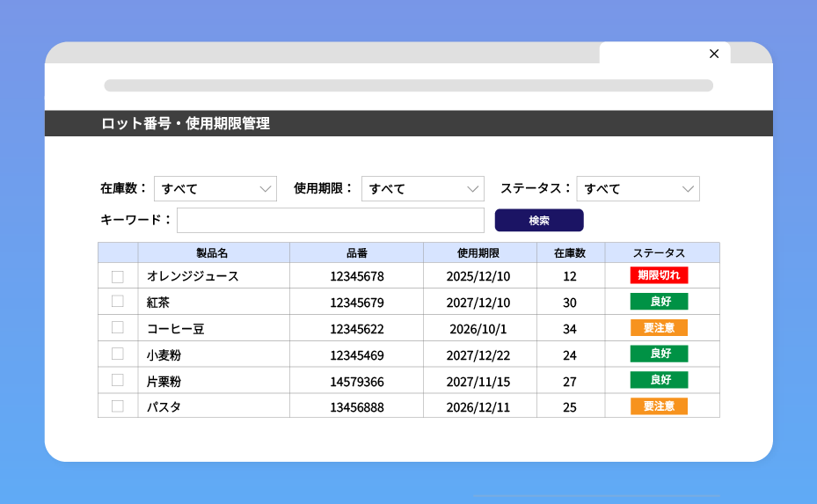Image resolution: width=817 pixels, height=504 pixels.
Task: Open the 在庫数 filter dropdown
Action: click(215, 189)
